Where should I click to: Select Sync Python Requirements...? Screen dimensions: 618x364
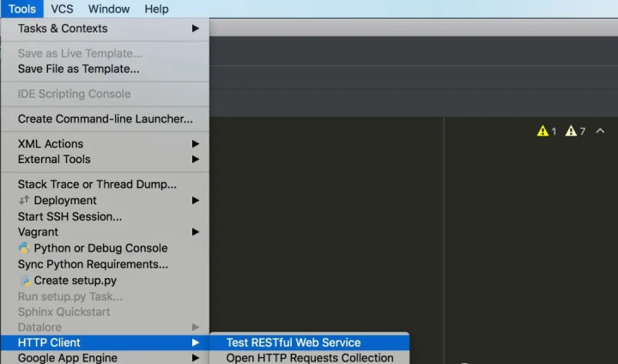105,264
